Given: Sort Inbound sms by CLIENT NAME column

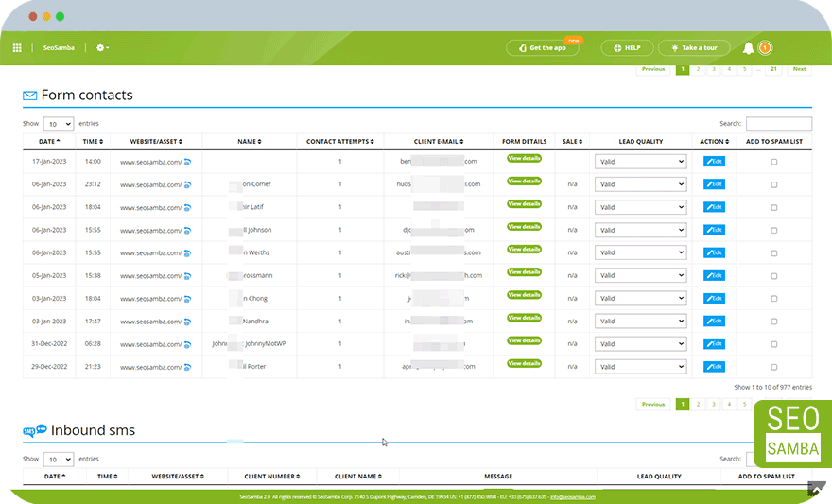Looking at the screenshot, I should 358,477.
